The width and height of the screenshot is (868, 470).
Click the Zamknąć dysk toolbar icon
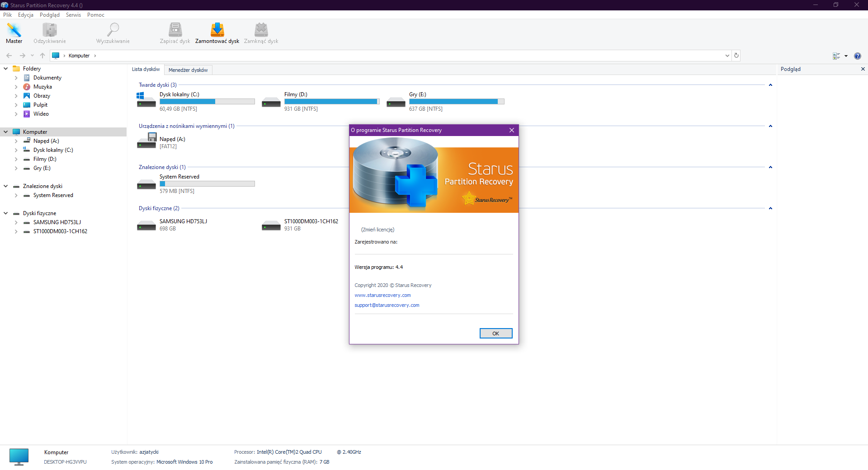(x=261, y=33)
